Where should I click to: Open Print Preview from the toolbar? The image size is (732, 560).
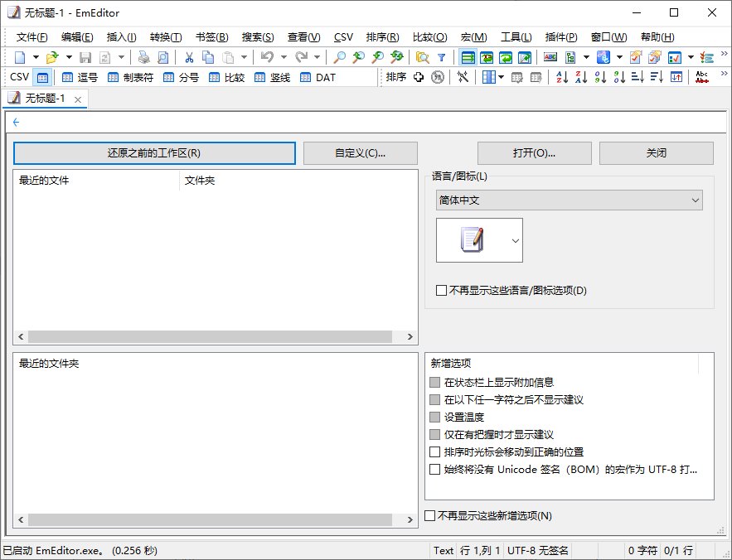(162, 57)
